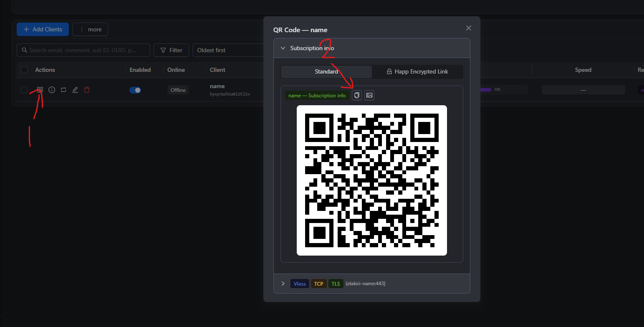Tick the select-all checkbox in the table header

tap(24, 70)
